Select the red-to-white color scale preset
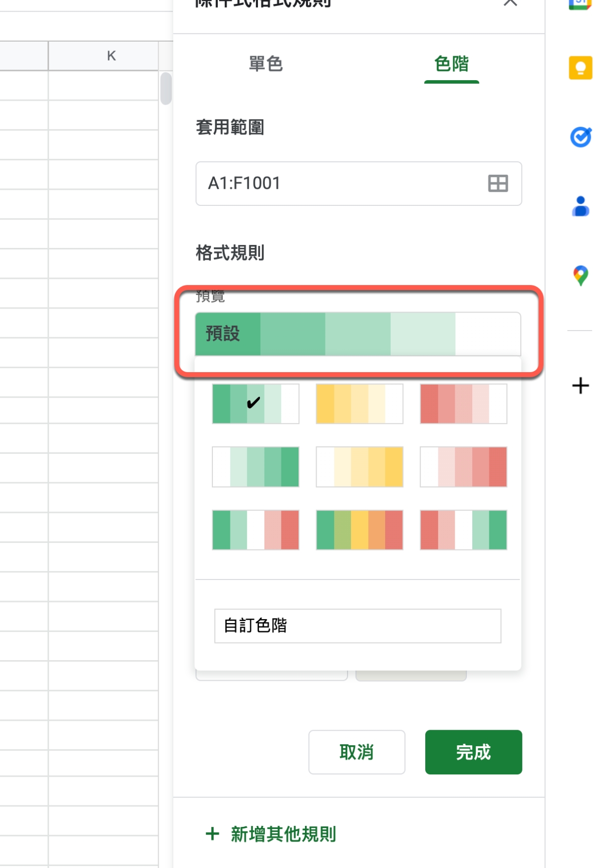 pos(463,404)
